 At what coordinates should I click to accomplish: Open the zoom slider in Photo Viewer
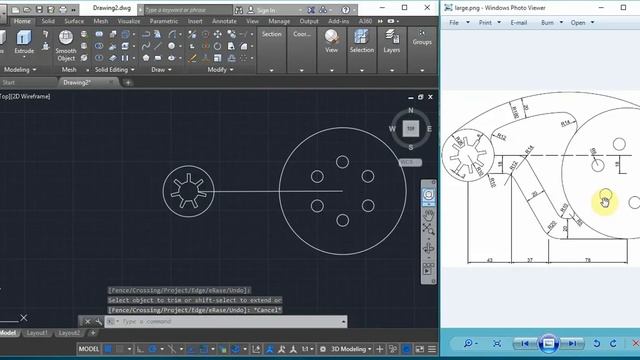tap(471, 344)
